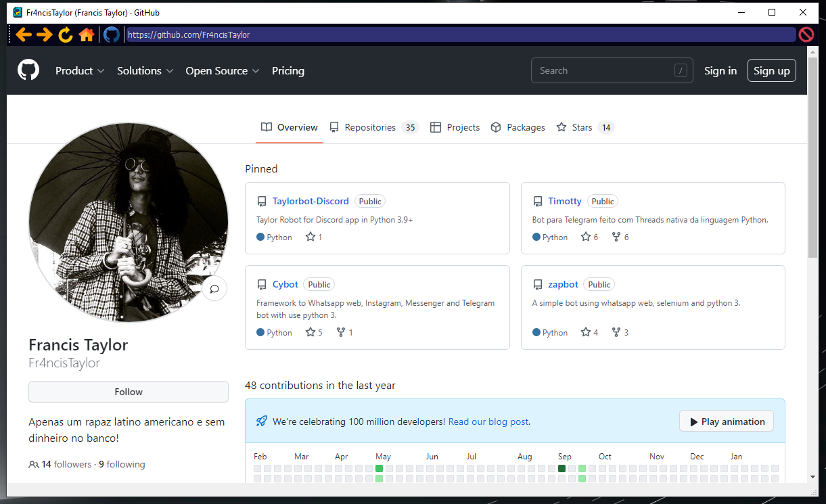The image size is (826, 504).
Task: Focus the GitHub search field
Action: [x=612, y=70]
